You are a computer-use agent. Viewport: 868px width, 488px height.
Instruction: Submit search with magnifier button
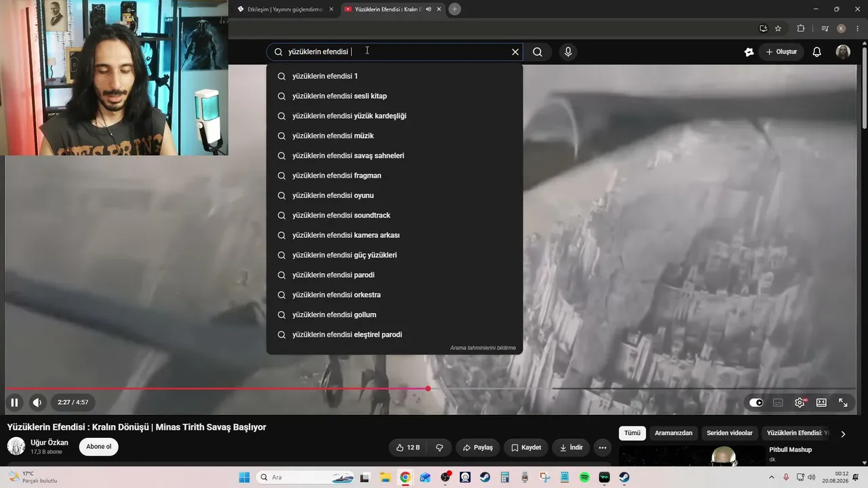(x=538, y=52)
